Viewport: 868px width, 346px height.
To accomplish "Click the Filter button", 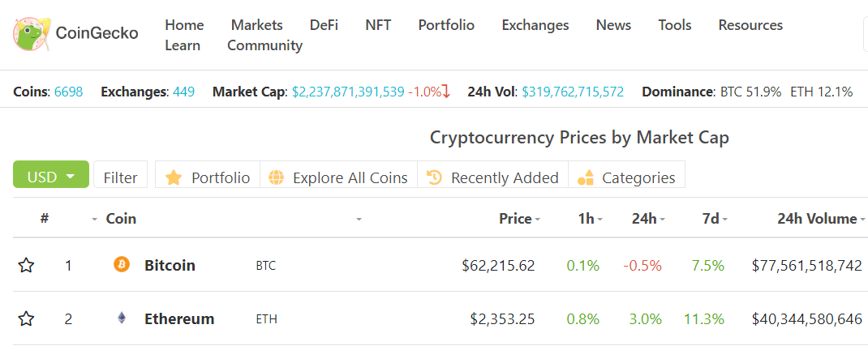I will (120, 177).
